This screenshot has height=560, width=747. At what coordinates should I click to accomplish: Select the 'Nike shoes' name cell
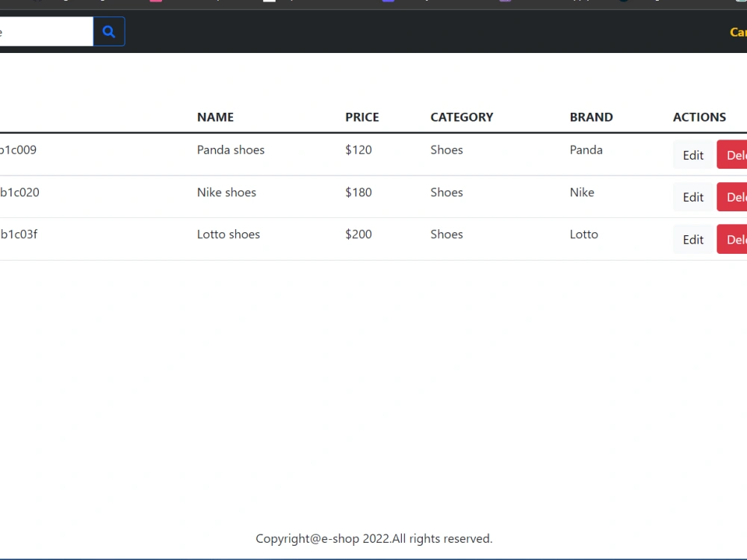[227, 193]
